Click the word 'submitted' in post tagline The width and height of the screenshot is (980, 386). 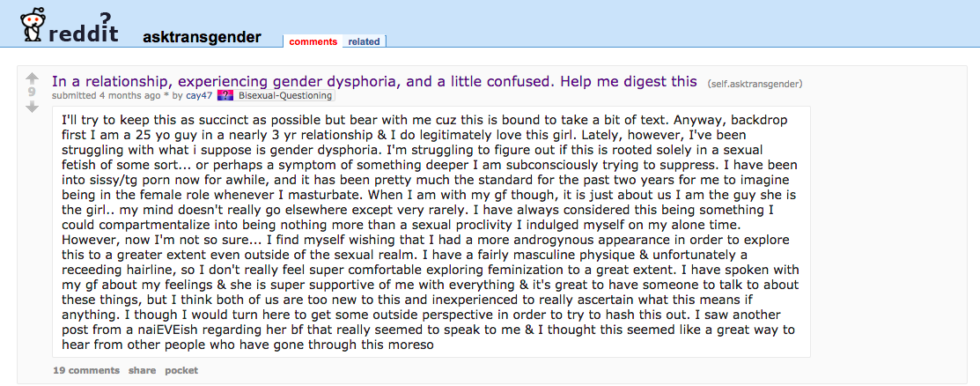[x=74, y=95]
